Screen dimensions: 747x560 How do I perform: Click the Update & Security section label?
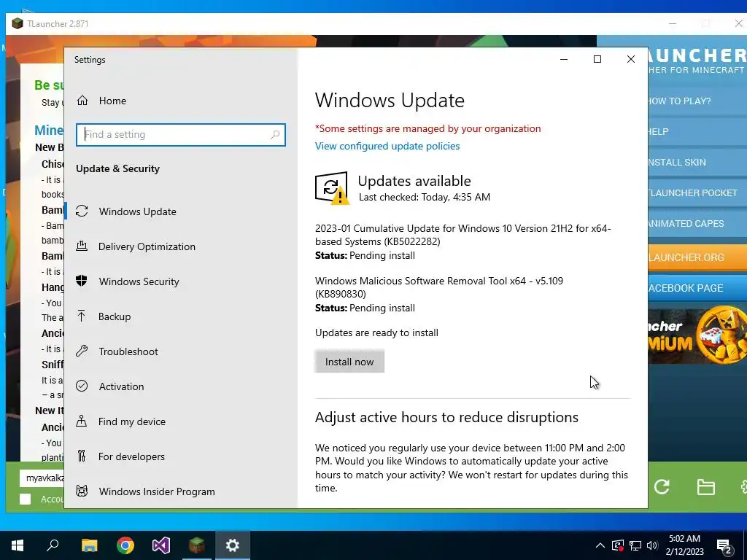point(117,168)
